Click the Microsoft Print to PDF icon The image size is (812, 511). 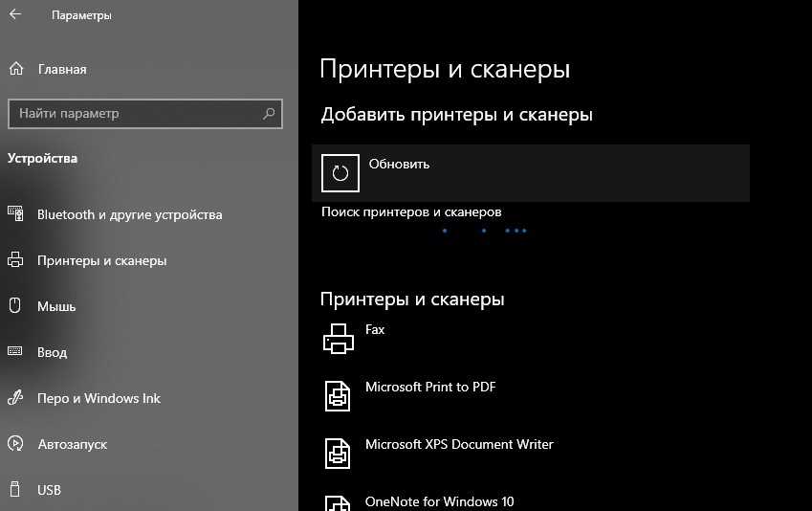coord(339,395)
